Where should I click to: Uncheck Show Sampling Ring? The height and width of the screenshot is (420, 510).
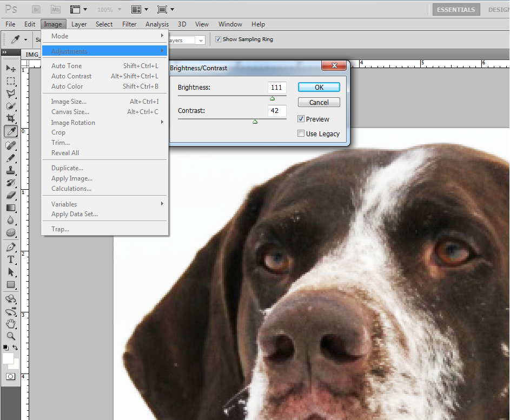click(x=218, y=39)
